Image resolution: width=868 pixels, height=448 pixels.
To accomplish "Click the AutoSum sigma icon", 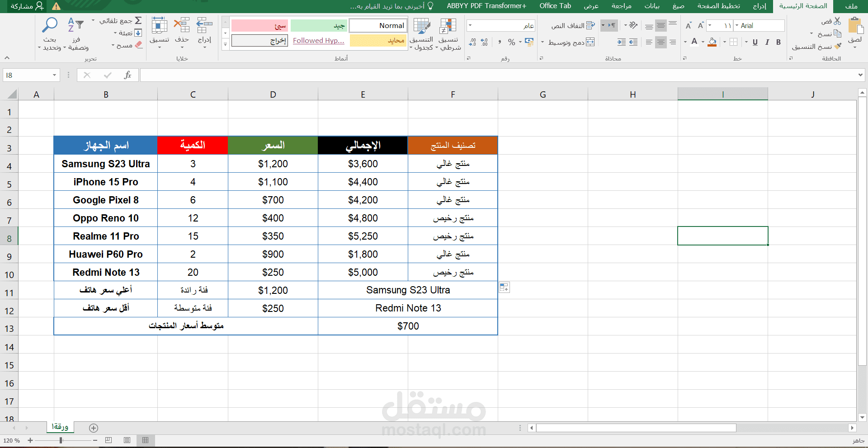I will pos(138,20).
